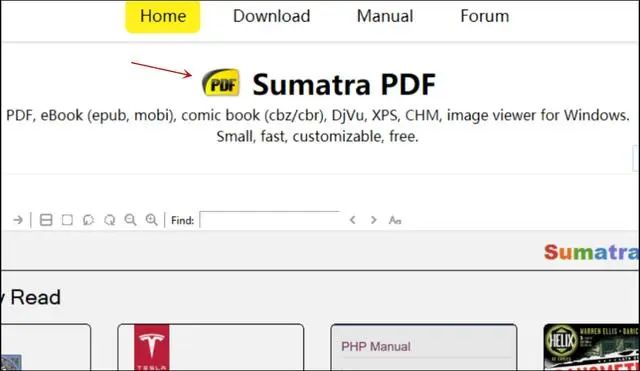This screenshot has height=371, width=640.
Task: Focus the Find search field
Action: coord(270,220)
